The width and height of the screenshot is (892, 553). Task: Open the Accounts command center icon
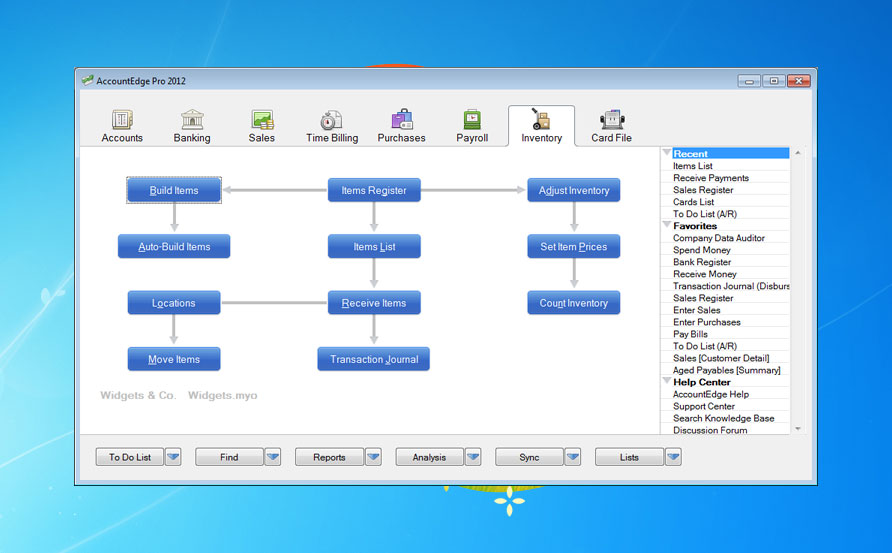pos(122,119)
